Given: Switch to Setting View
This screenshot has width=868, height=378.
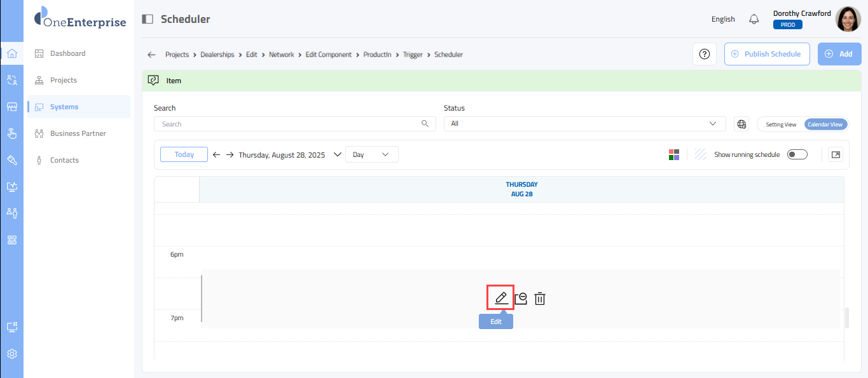Looking at the screenshot, I should (x=781, y=125).
